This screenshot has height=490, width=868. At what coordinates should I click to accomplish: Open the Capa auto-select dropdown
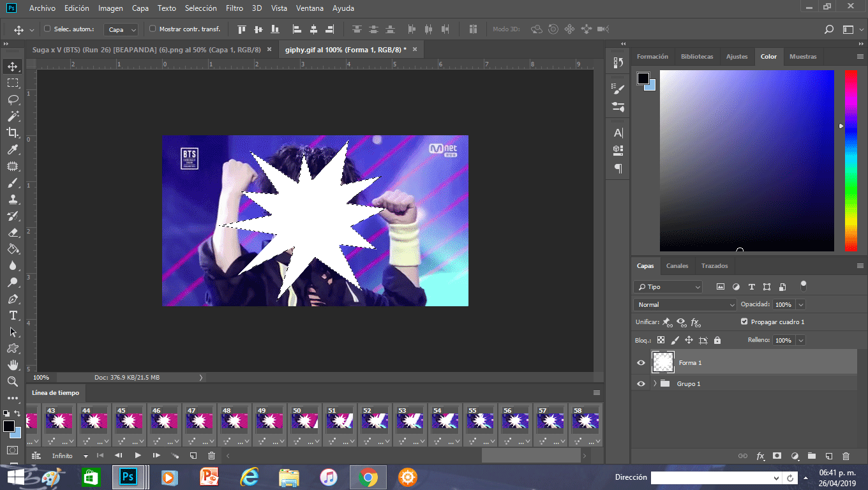point(122,29)
